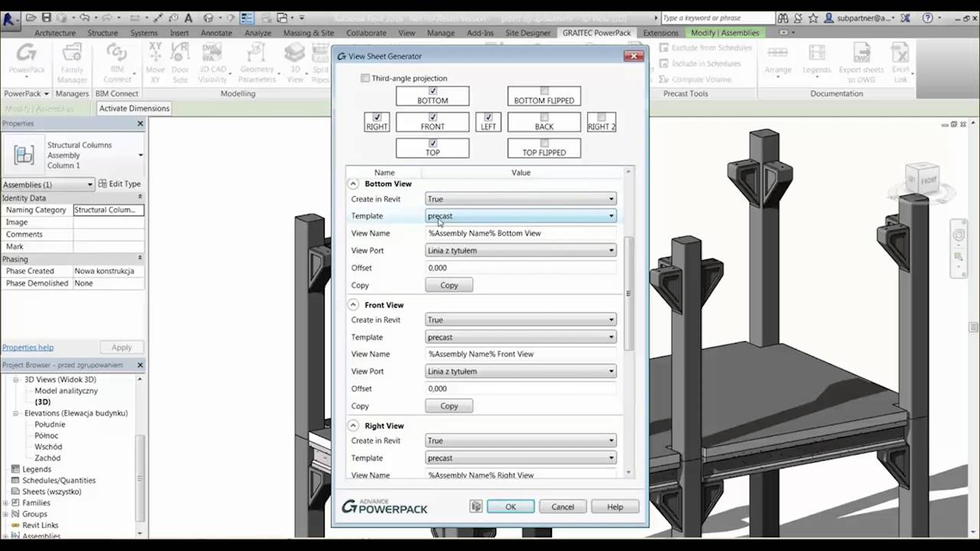Click Export sheets to DWG icon
Screen dimensions: 980x551
pyautogui.click(x=861, y=63)
